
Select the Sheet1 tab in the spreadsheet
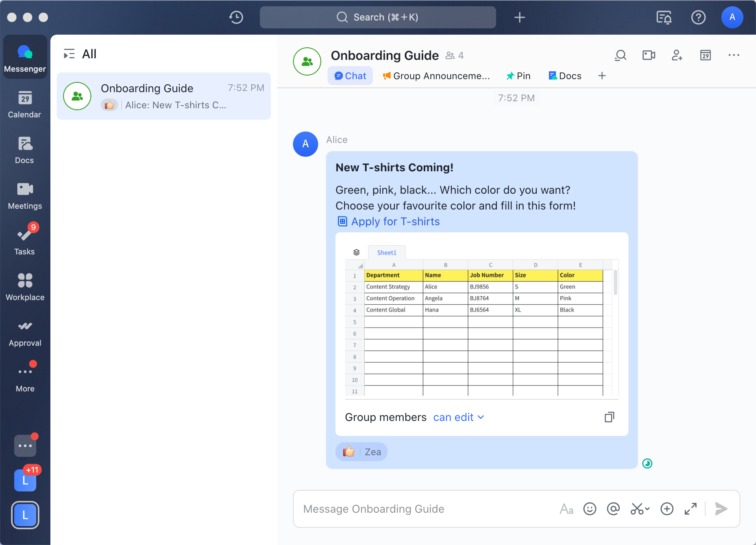386,252
